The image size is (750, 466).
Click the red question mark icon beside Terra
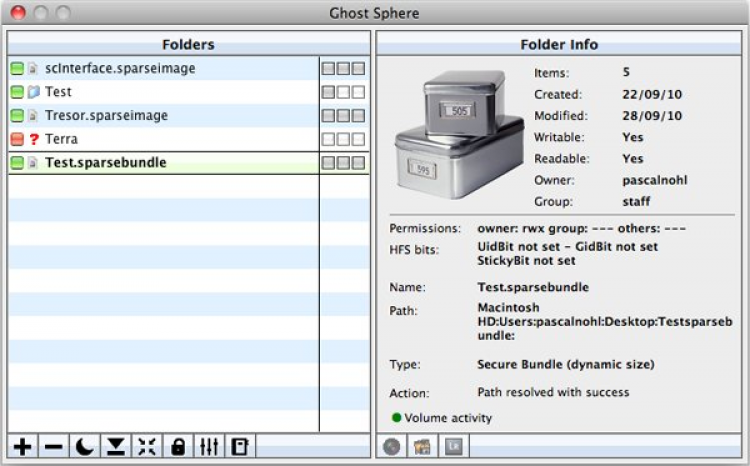click(33, 139)
